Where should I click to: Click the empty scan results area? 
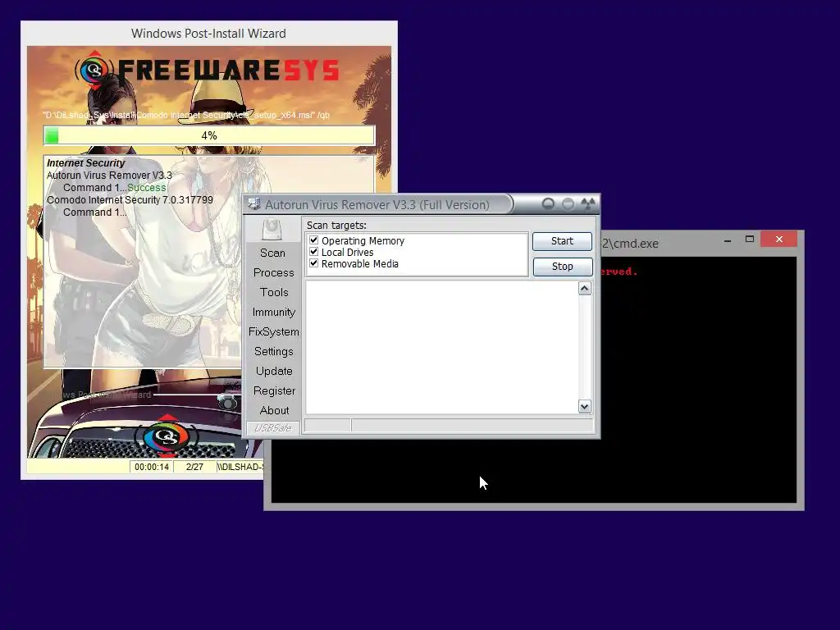(442, 348)
